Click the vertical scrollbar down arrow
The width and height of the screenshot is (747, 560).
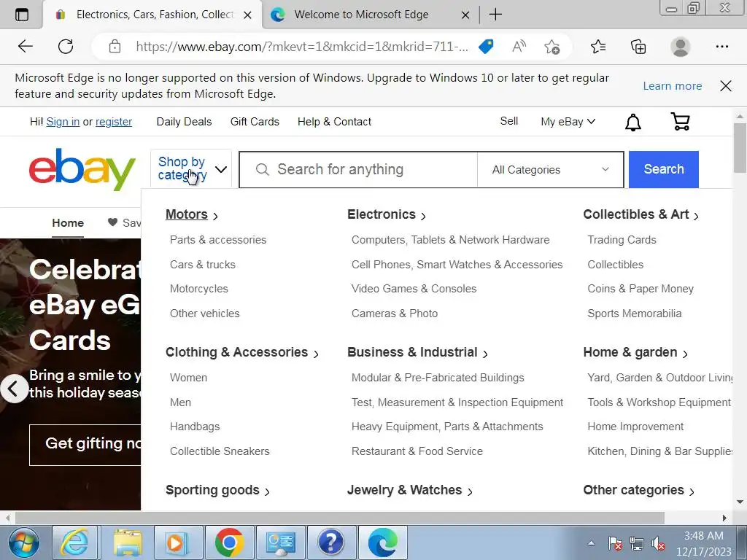(740, 502)
